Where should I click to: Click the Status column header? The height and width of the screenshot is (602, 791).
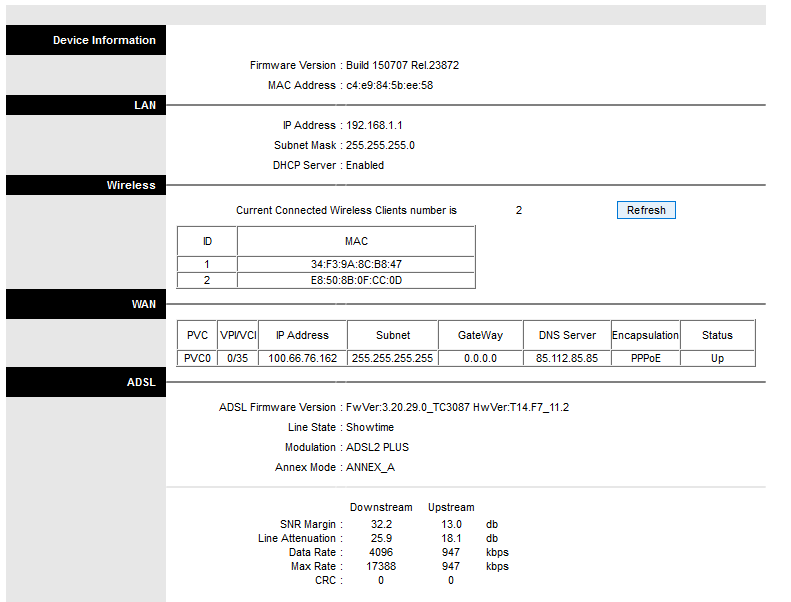click(717, 335)
